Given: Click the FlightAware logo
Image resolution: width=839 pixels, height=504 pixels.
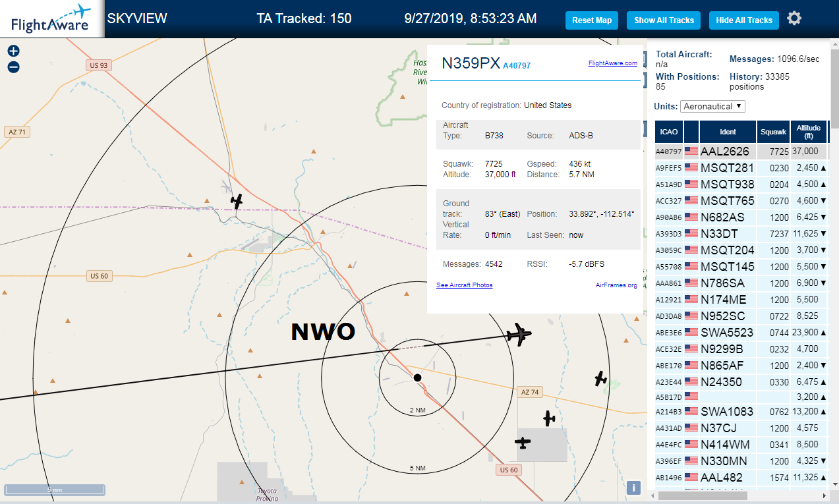Looking at the screenshot, I should (51, 19).
